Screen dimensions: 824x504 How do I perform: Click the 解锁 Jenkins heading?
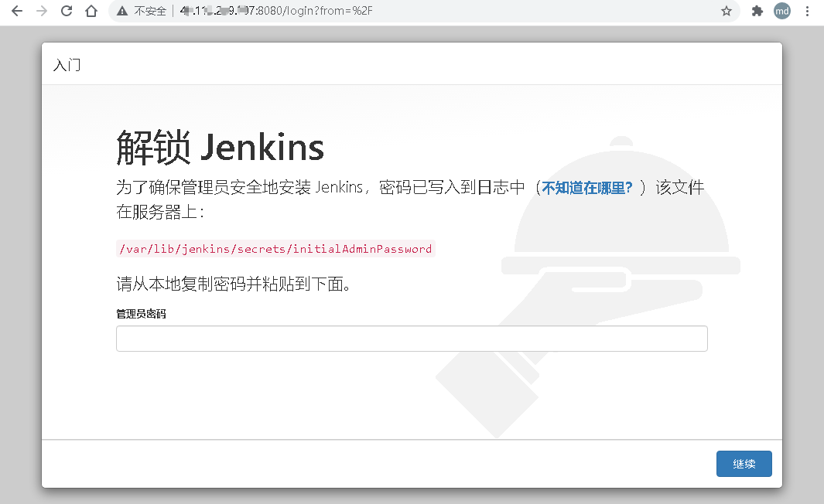[220, 148]
